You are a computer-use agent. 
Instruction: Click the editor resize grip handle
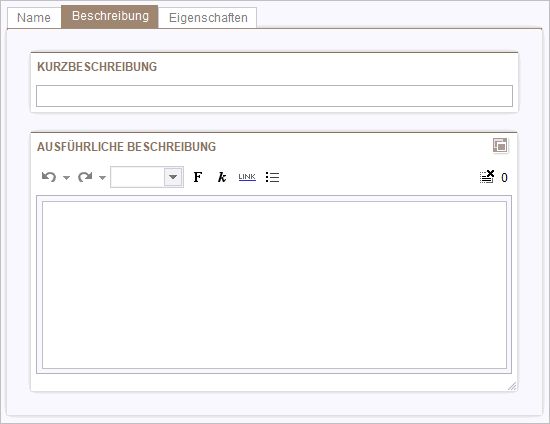[x=512, y=386]
